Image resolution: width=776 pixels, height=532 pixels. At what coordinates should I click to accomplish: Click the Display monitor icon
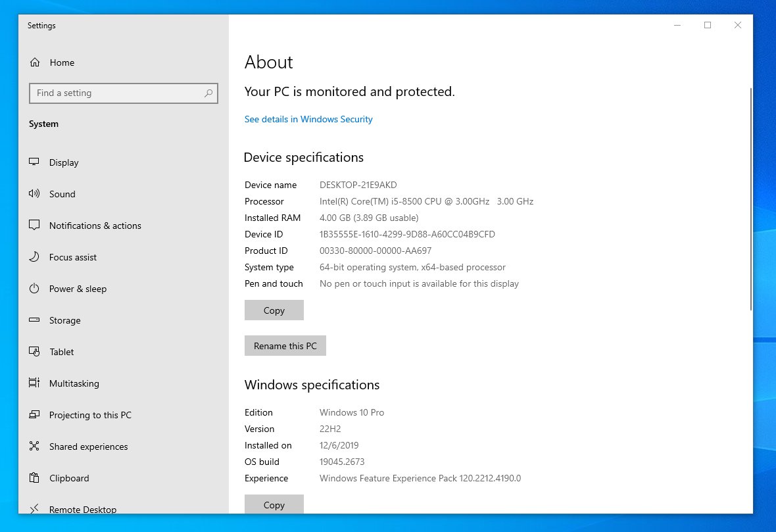click(34, 162)
